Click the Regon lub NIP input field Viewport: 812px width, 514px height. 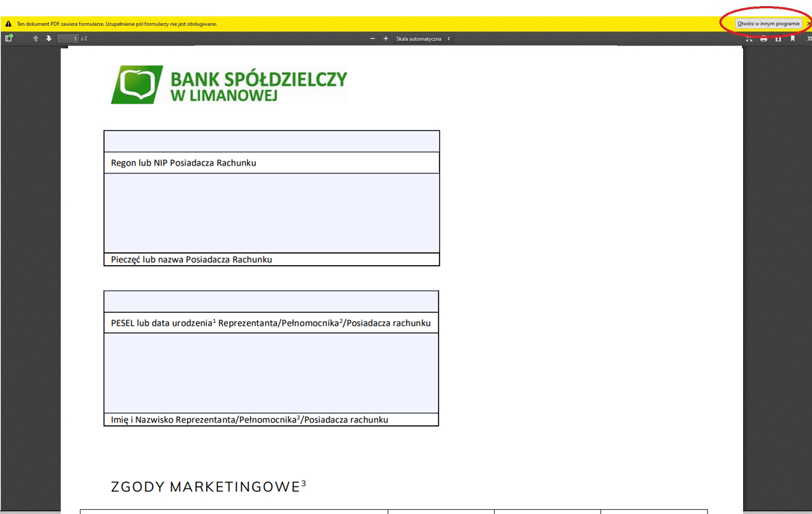coord(272,142)
